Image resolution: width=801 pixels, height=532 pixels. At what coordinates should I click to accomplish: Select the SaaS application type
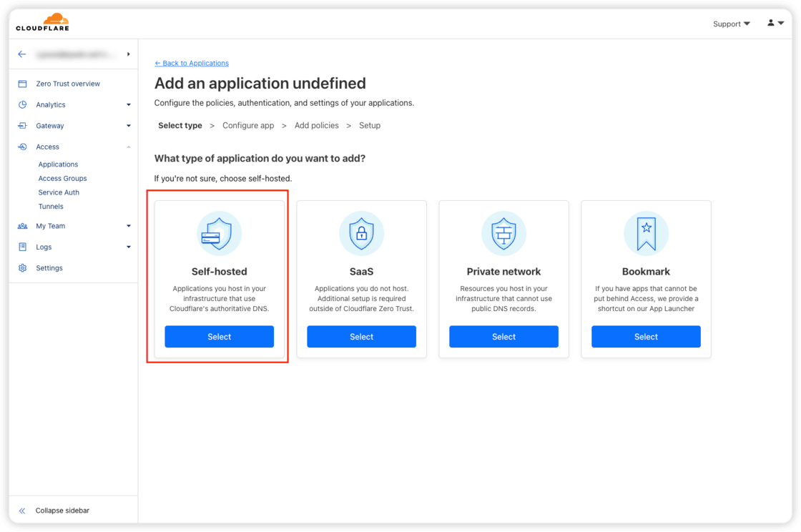(361, 337)
